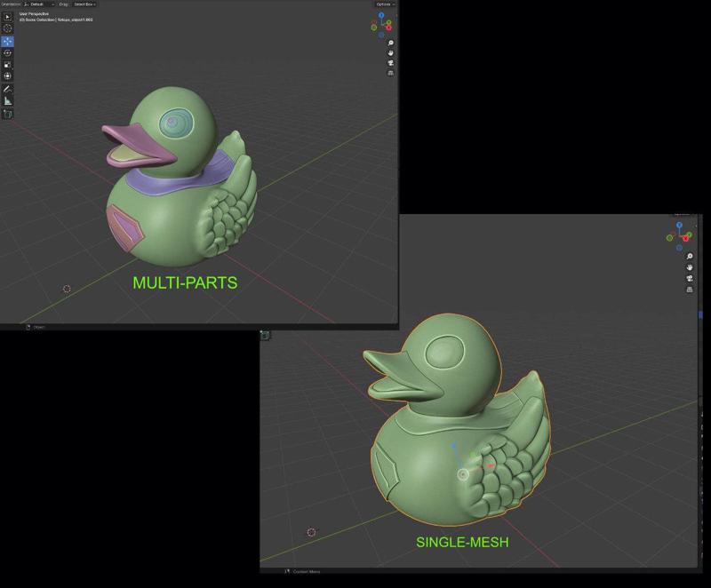Select the Cursor tool in left toolbar
The width and height of the screenshot is (711, 588).
pos(8,28)
